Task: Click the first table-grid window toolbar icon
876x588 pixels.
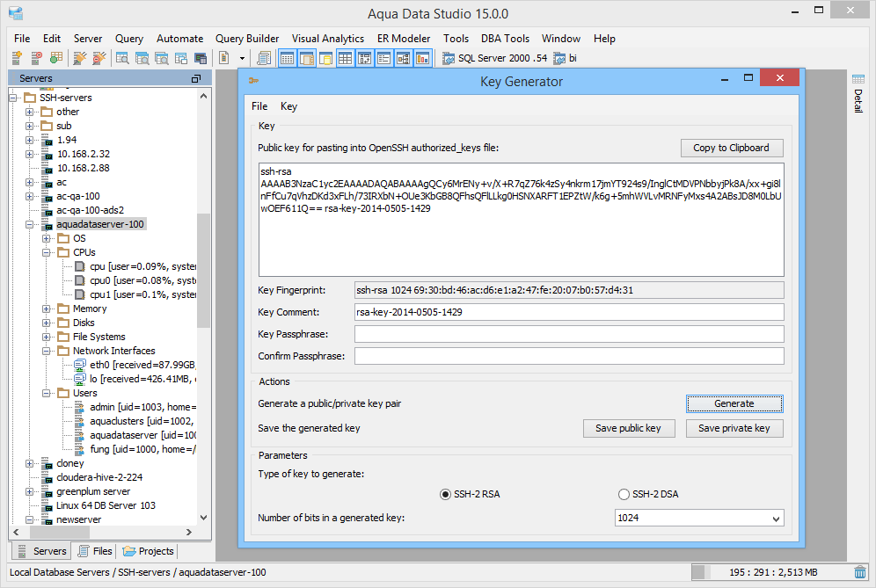Action: tap(287, 57)
